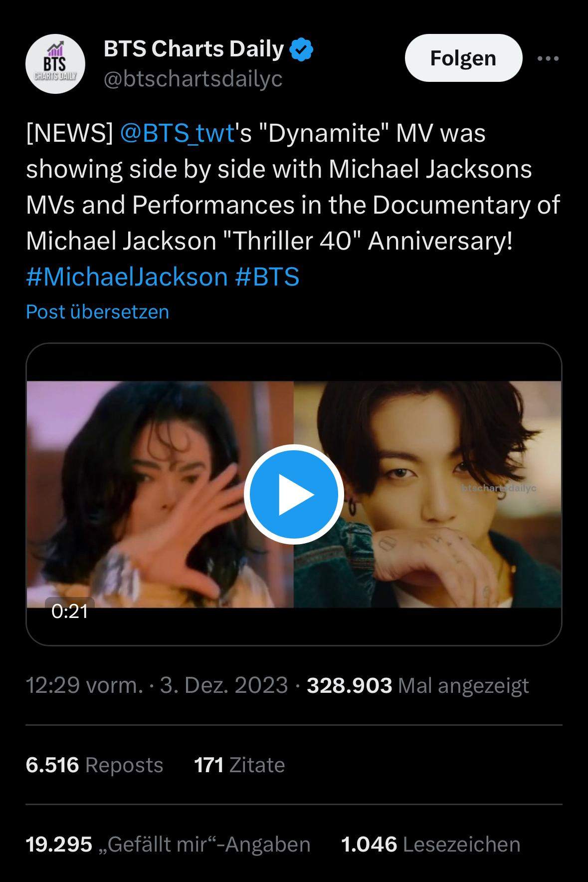Image resolution: width=588 pixels, height=882 pixels.
Task: Open left half of video thumbnail
Action: coord(160,494)
